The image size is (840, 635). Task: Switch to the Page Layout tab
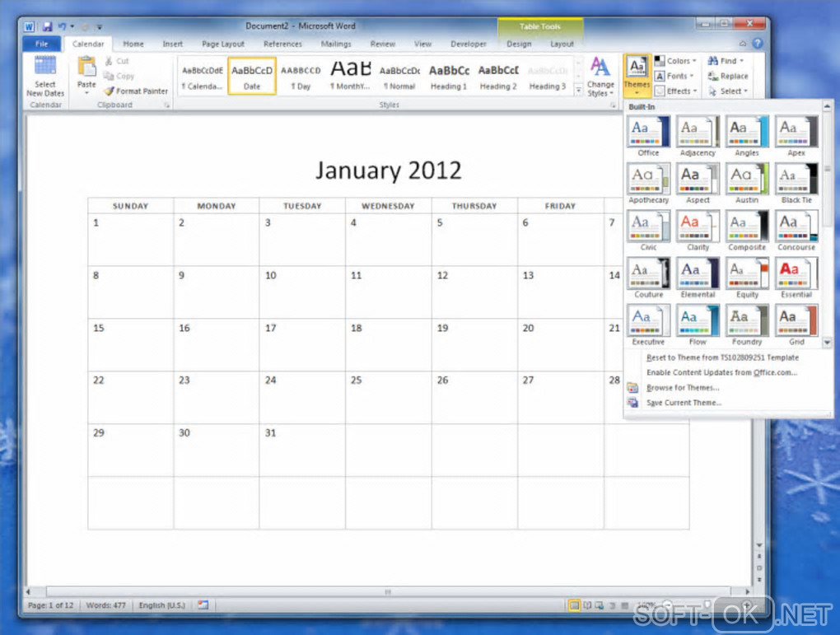pos(223,44)
